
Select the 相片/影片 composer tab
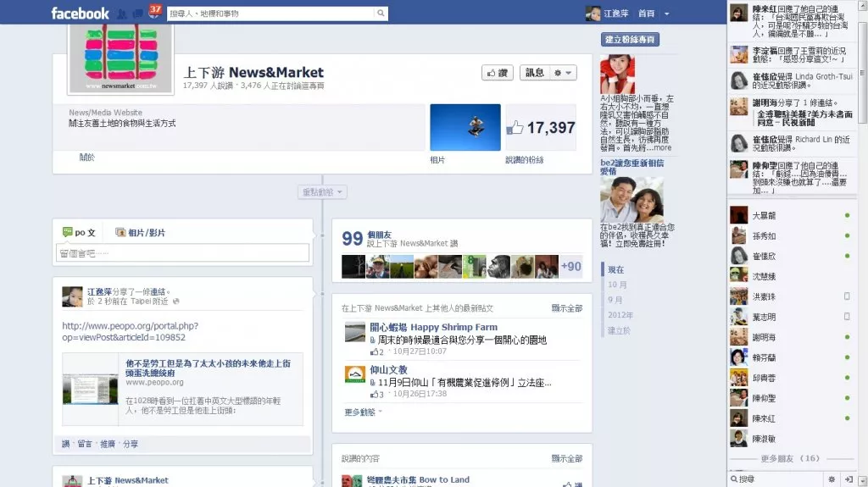tap(140, 232)
